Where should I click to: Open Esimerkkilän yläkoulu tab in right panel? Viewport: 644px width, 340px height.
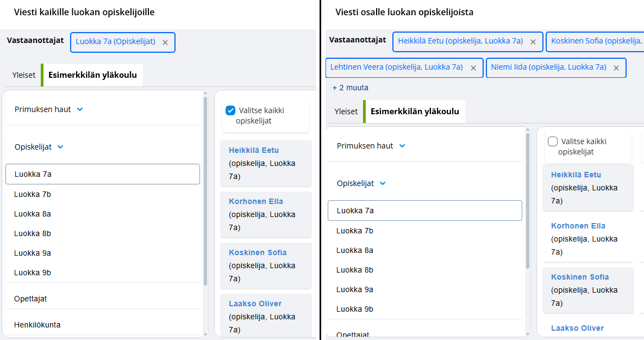coord(415,112)
